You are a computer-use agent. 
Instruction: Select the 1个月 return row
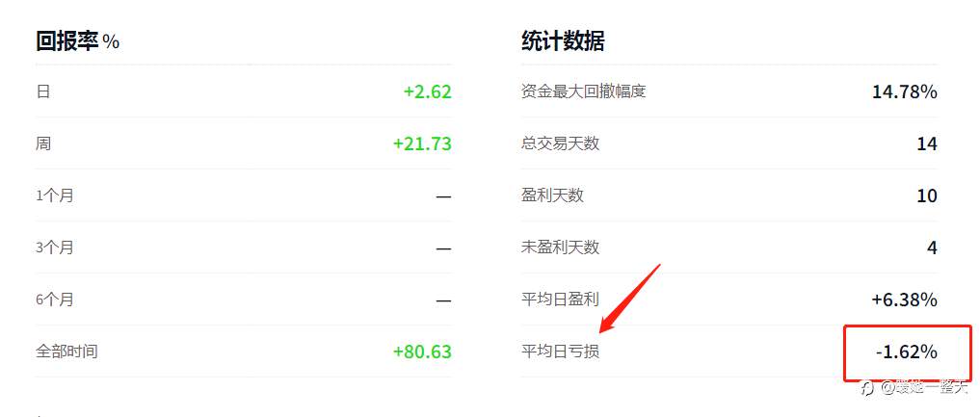(244, 195)
